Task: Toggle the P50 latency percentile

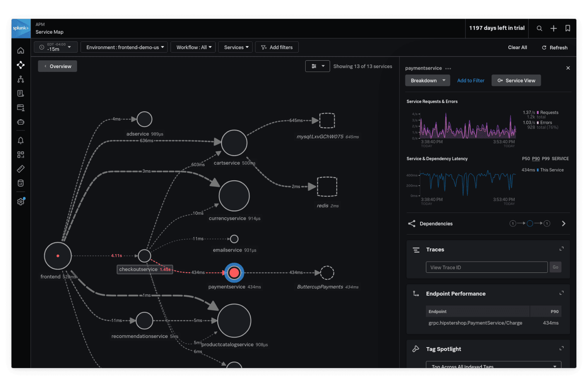Action: tap(526, 158)
